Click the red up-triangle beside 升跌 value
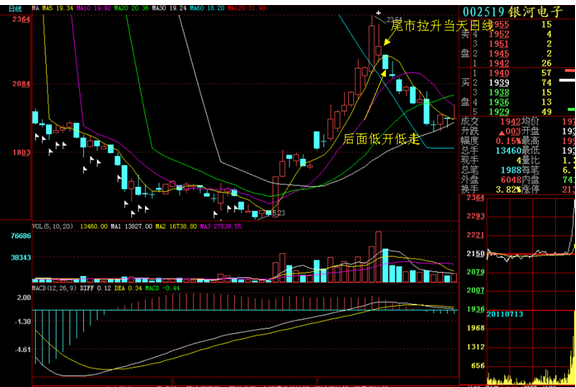Image resolution: width=576 pixels, height=387 pixels. 501,132
